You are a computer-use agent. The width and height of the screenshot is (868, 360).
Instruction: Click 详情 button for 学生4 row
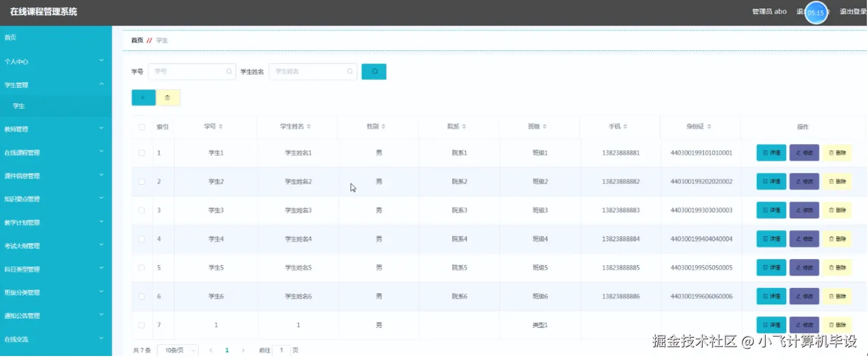[x=771, y=239]
